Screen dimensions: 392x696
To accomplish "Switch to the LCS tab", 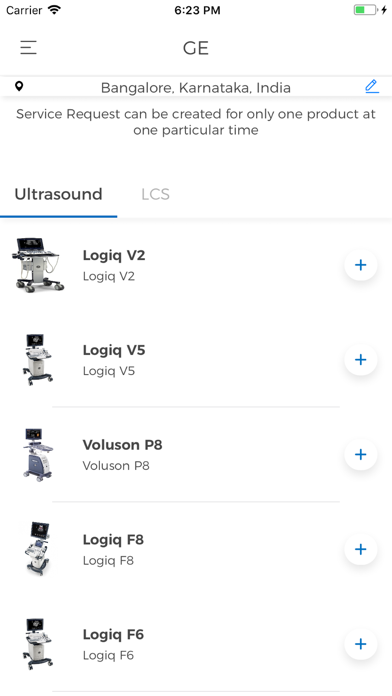I will 155,194.
